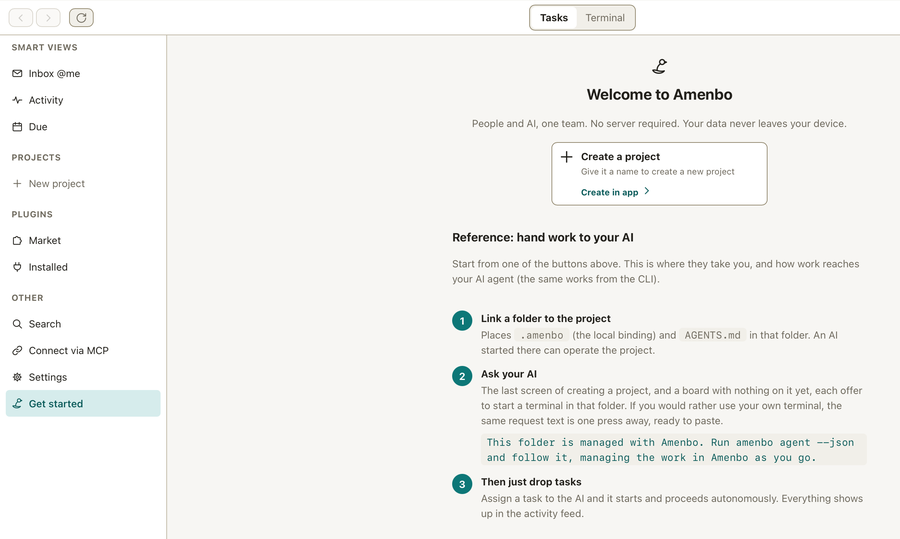The width and height of the screenshot is (900, 539).
Task: Click the Due calendar icon
Action: click(17, 127)
